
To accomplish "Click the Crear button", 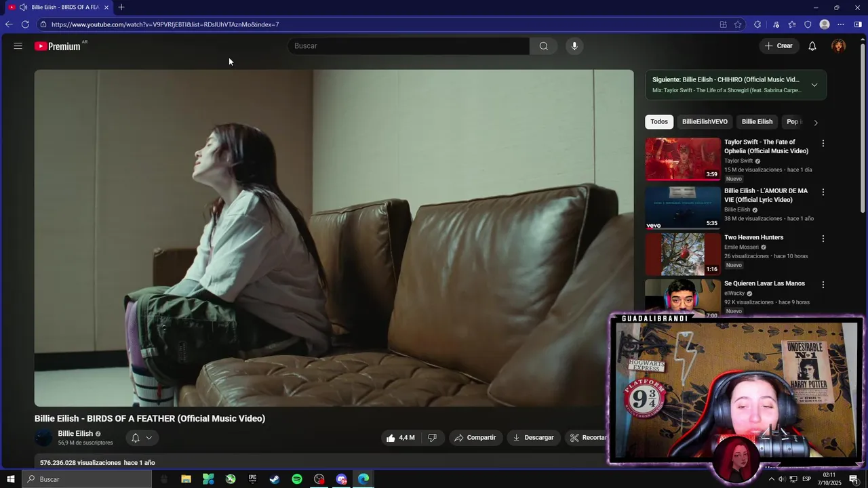I will point(778,46).
